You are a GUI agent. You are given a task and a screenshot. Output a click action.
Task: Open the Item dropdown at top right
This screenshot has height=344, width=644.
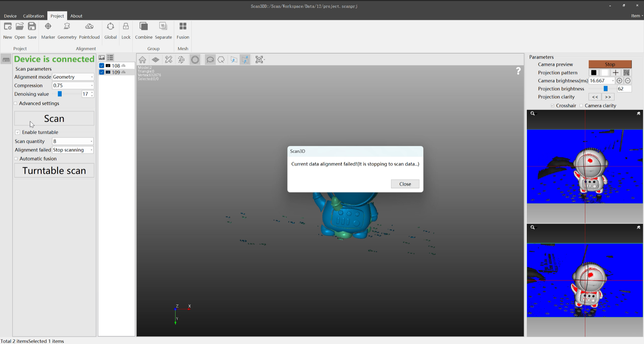coord(637,16)
